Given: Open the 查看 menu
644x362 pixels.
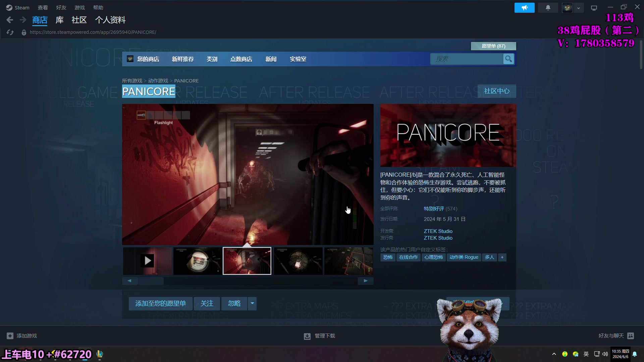Looking at the screenshot, I should tap(43, 7).
